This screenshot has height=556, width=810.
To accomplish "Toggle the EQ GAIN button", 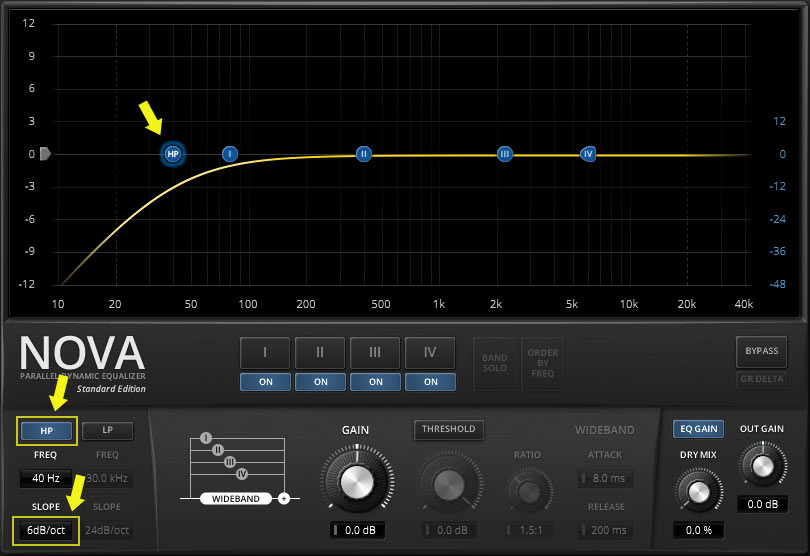I will 698,429.
